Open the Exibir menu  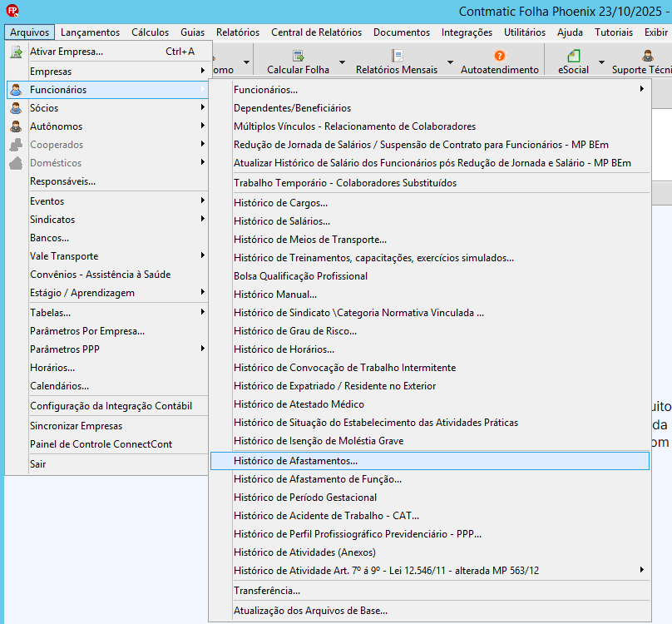click(x=655, y=32)
